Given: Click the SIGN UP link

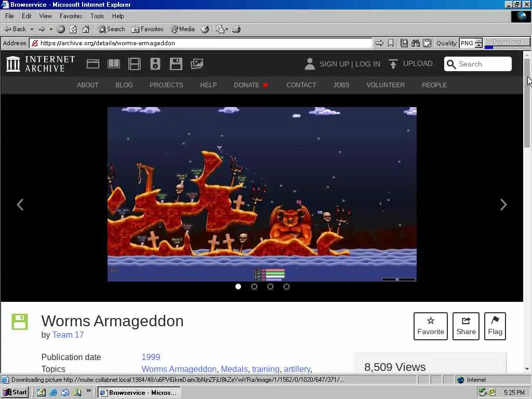Looking at the screenshot, I should pos(334,64).
